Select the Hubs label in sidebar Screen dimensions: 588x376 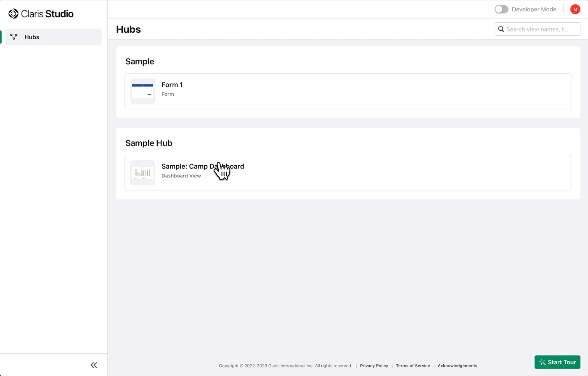(32, 37)
